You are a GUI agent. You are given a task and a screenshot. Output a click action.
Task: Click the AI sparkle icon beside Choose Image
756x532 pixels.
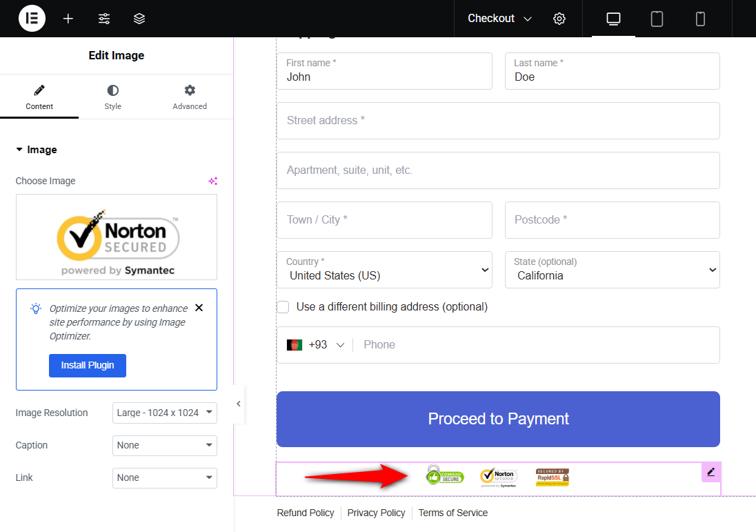212,181
